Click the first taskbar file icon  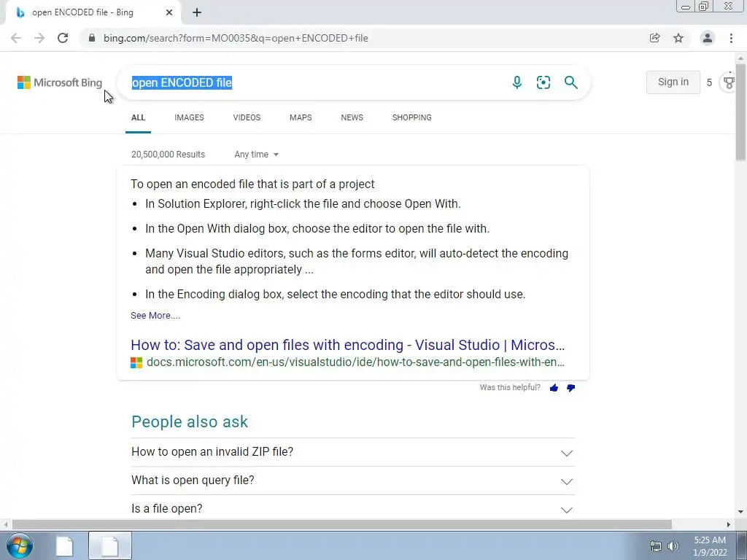[64, 545]
